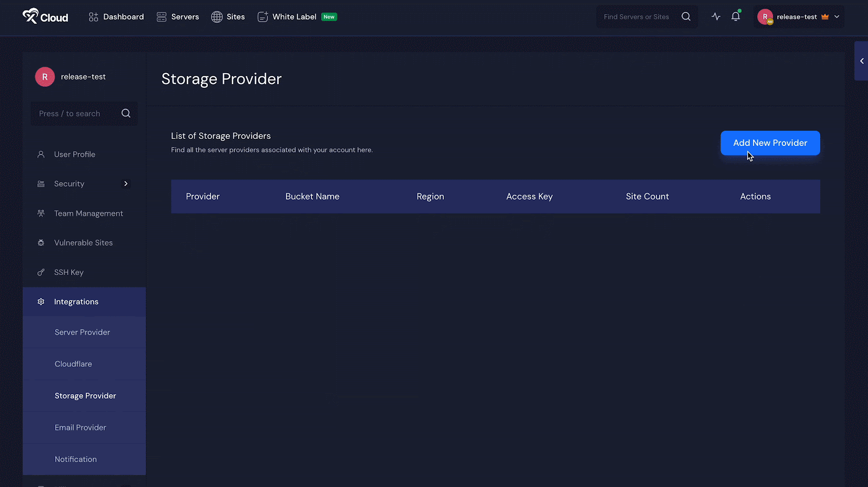Click the Provider column header

(203, 196)
